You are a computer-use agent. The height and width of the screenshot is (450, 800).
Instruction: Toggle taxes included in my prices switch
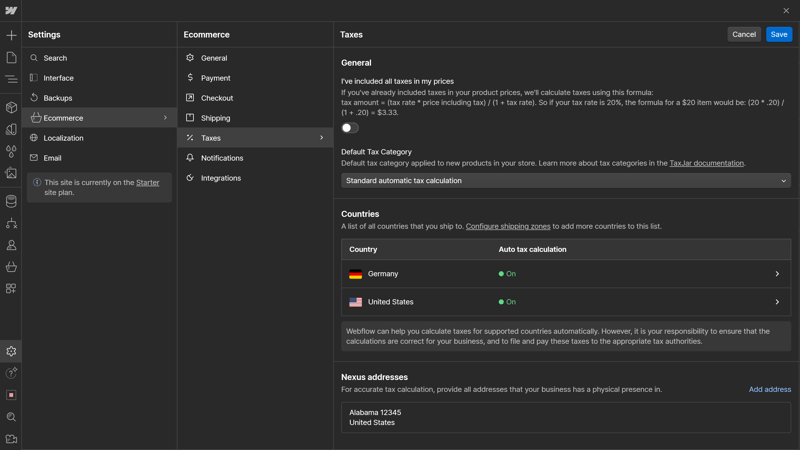[350, 128]
